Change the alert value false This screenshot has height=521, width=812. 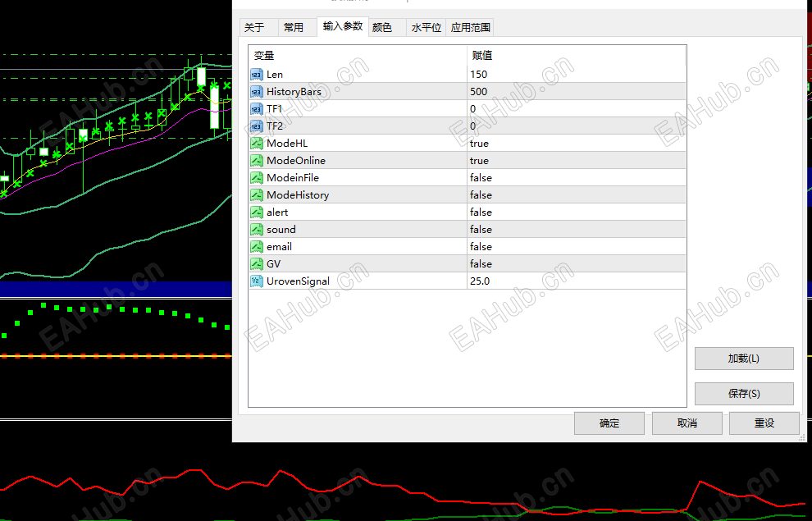tap(577, 213)
